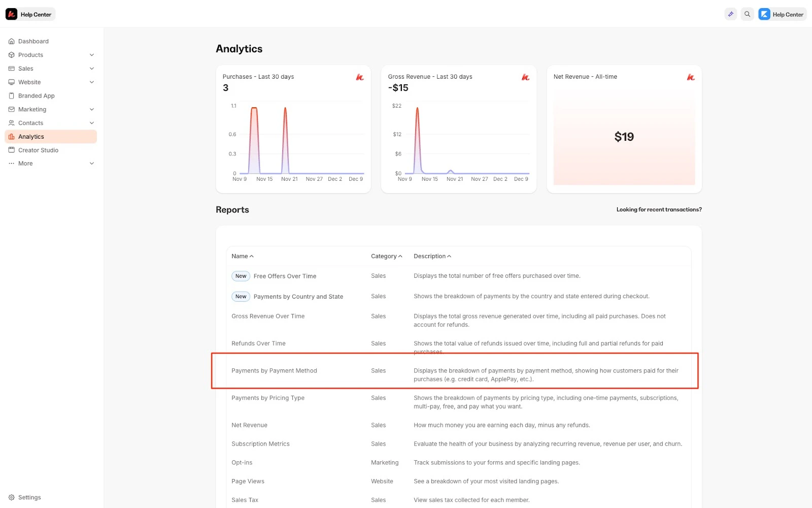812x508 pixels.
Task: Click the Reports section heading
Action: pyautogui.click(x=232, y=210)
